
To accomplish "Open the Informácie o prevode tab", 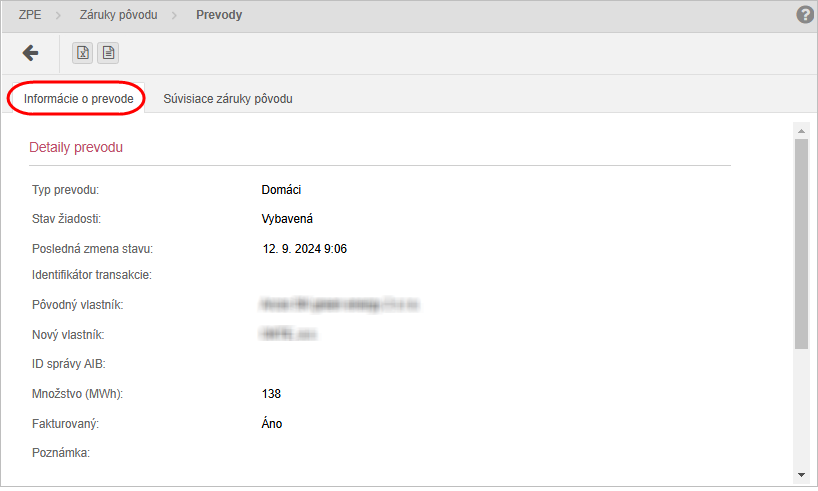I will pos(78,99).
